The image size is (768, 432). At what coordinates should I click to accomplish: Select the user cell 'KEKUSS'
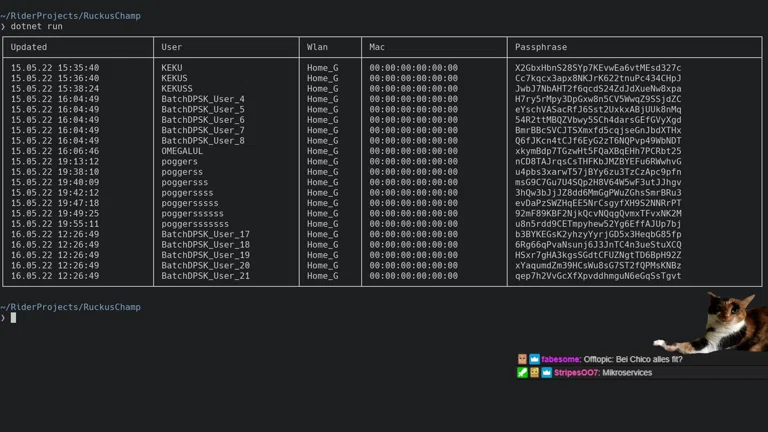coord(177,89)
